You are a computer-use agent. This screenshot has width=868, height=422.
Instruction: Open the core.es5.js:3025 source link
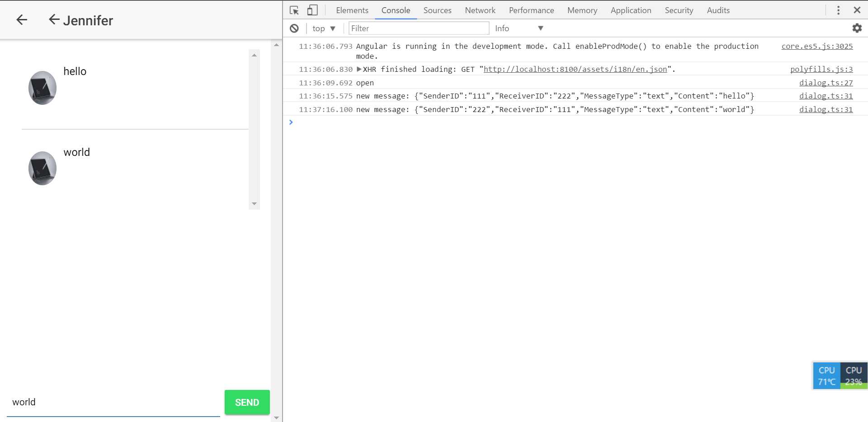[x=817, y=46]
